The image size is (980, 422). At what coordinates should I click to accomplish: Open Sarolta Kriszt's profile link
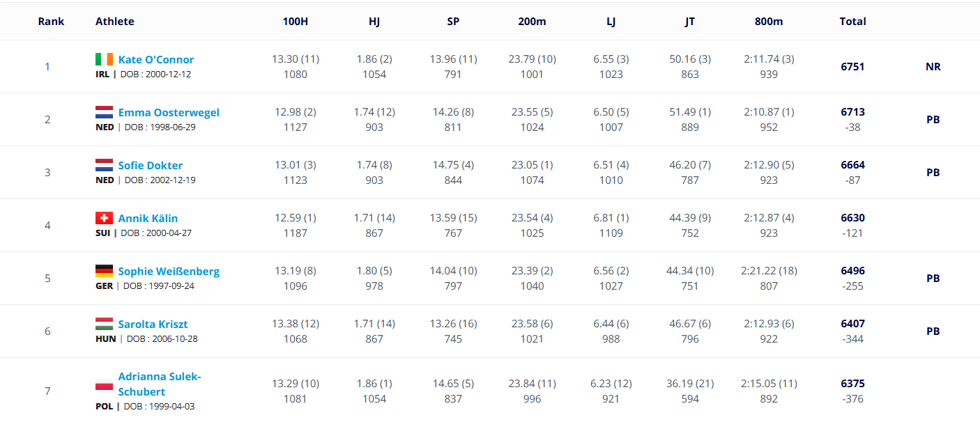coord(153,325)
